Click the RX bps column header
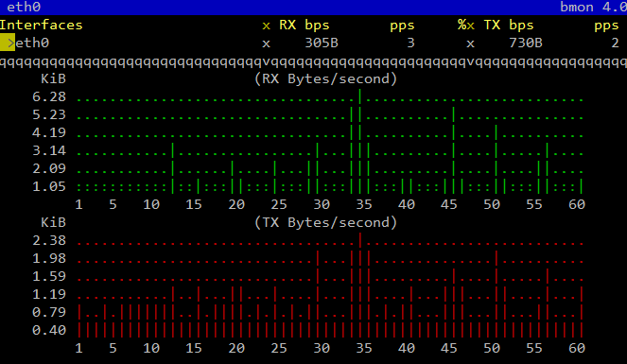This screenshot has height=364, width=627. [305, 26]
